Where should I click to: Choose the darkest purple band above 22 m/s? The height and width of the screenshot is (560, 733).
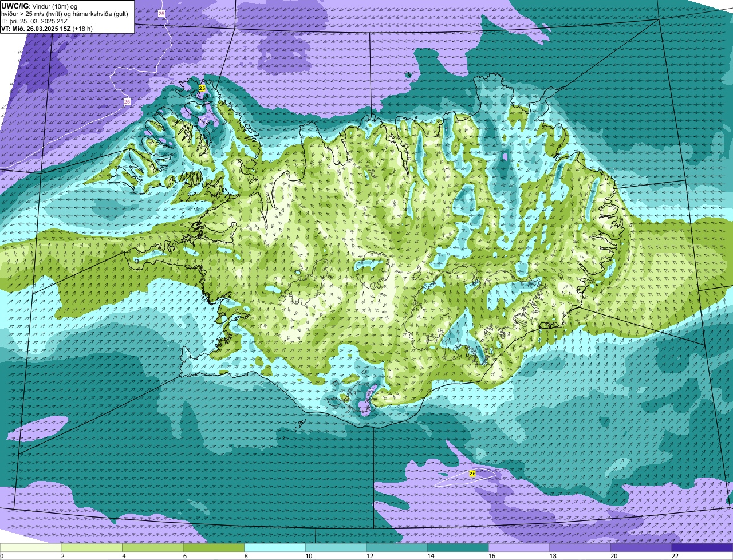coord(702,547)
